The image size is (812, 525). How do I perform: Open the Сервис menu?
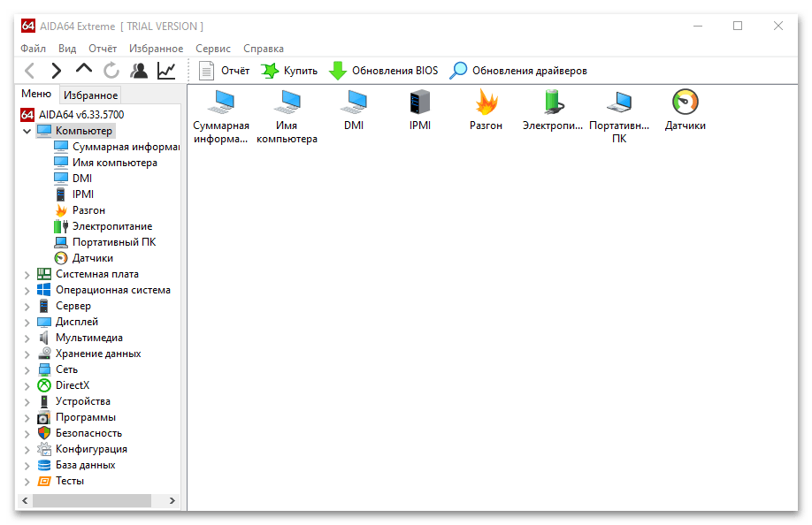[x=213, y=49]
